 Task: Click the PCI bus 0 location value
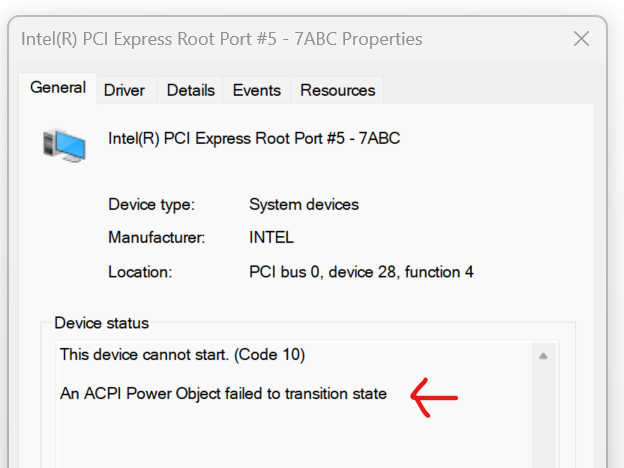click(x=361, y=272)
